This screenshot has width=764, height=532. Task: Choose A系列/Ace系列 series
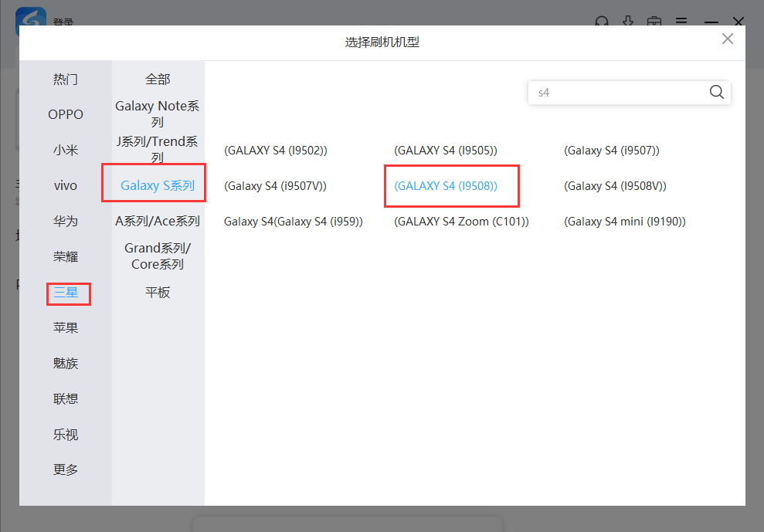pos(158,221)
